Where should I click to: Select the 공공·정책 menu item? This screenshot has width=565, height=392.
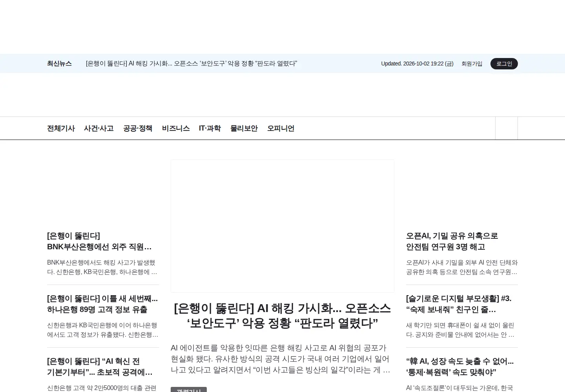tap(138, 128)
